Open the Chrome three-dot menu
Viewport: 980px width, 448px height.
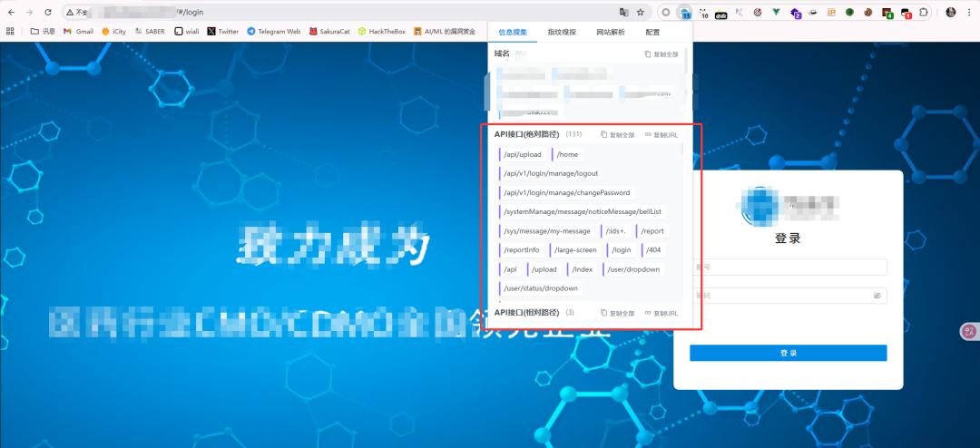(968, 12)
